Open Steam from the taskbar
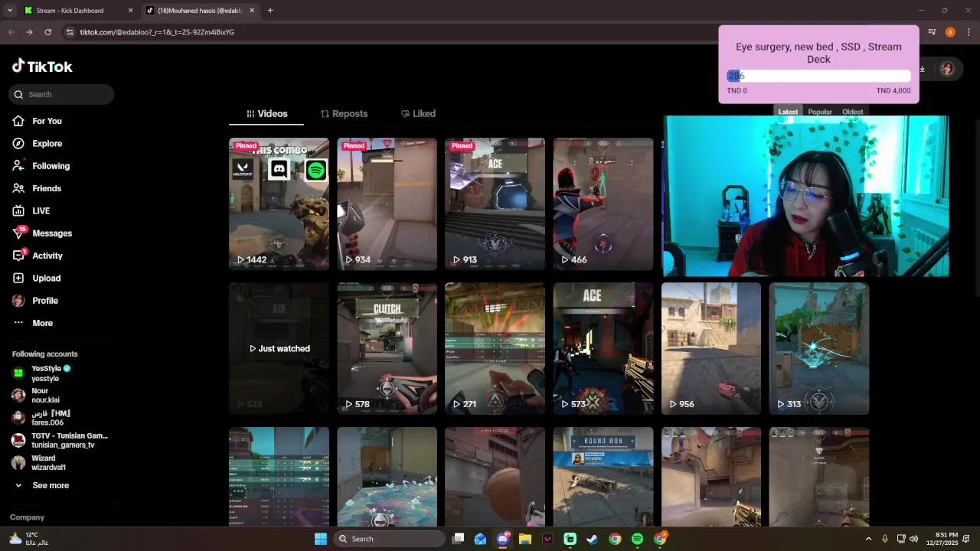980x551 pixels. click(x=592, y=539)
